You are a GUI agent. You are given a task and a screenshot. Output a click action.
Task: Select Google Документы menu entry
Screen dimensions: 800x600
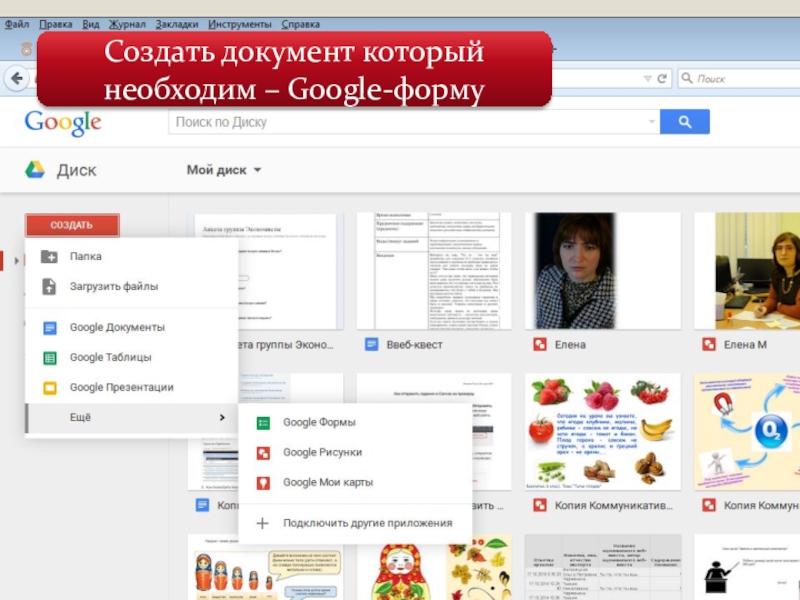click(132, 328)
